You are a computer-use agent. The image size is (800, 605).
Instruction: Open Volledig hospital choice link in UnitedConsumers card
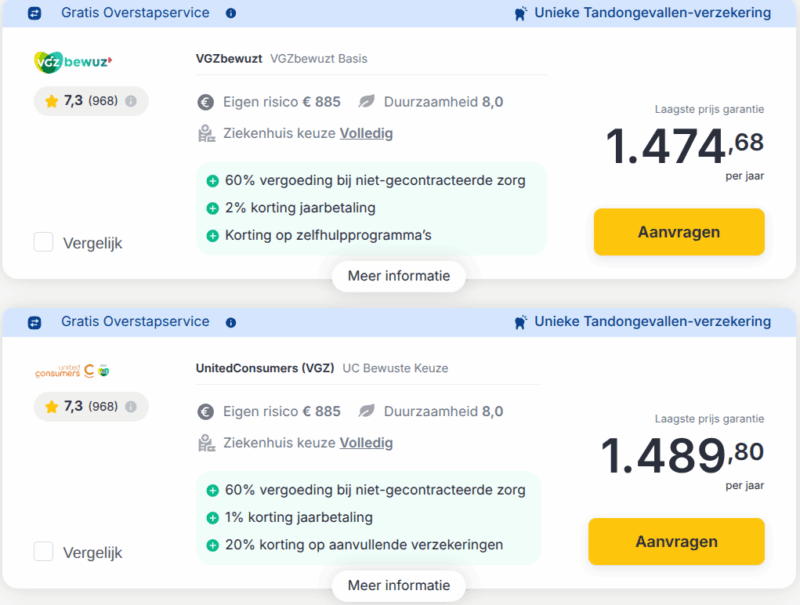point(366,442)
